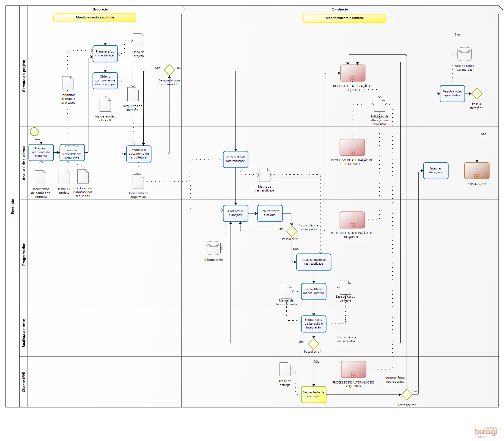
Task: Expand the alteration subprocess in Cliente lane
Action: [x=354, y=375]
